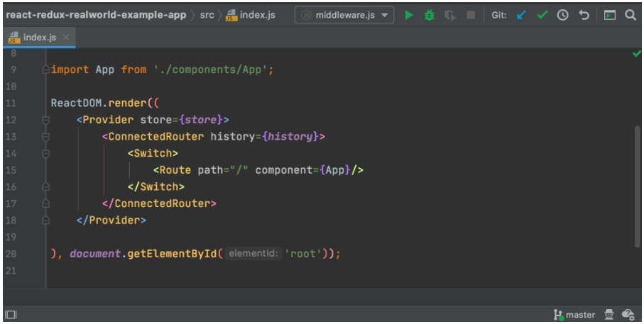This screenshot has width=644, height=324.
Task: Close the index.js editor tab
Action: (66, 37)
